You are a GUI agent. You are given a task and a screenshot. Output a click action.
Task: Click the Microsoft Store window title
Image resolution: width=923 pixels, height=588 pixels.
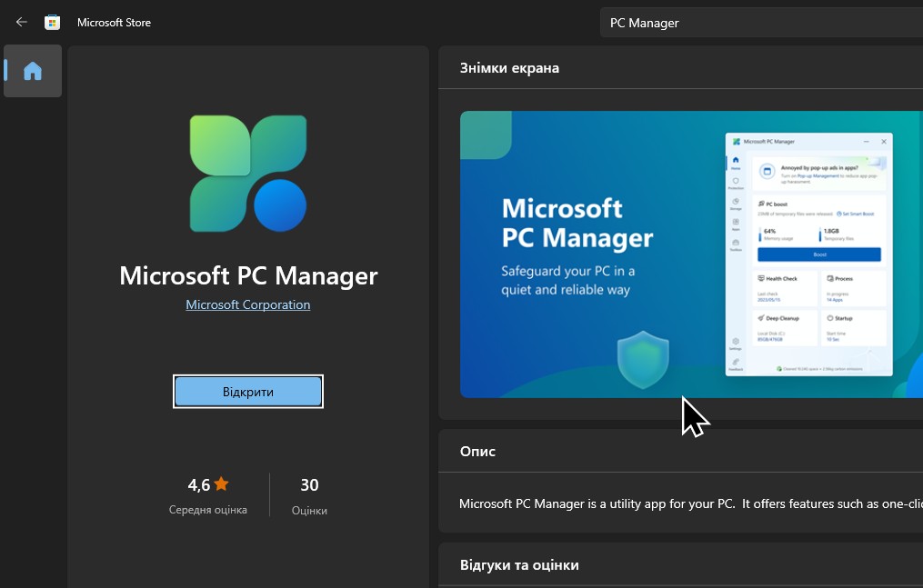point(115,23)
